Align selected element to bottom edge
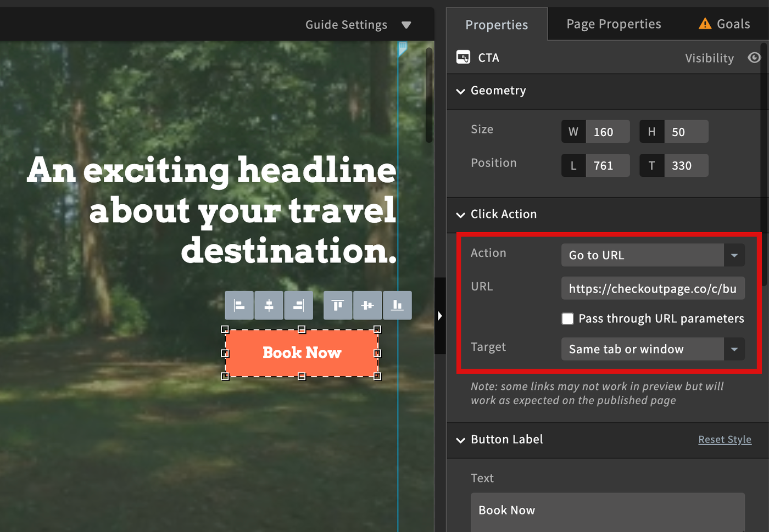This screenshot has height=532, width=769. click(397, 305)
